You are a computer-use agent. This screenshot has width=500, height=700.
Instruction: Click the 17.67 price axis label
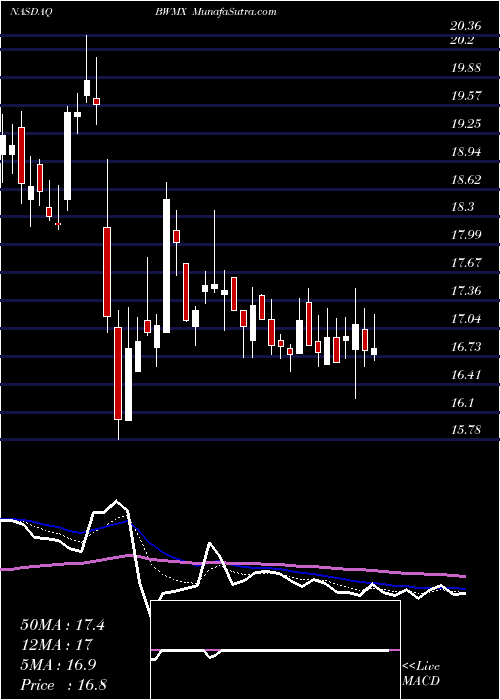pyautogui.click(x=466, y=263)
